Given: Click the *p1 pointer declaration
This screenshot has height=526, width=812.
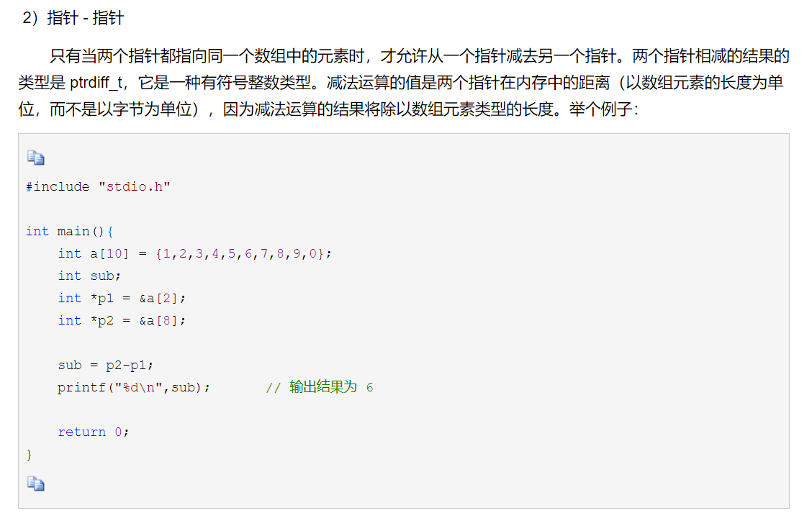Looking at the screenshot, I should tap(102, 298).
